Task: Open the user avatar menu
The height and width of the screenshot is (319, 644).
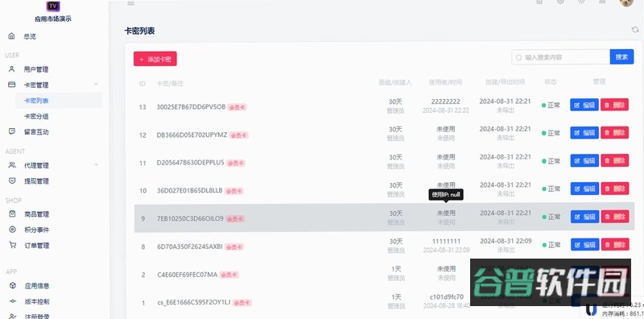Action: 626,2
